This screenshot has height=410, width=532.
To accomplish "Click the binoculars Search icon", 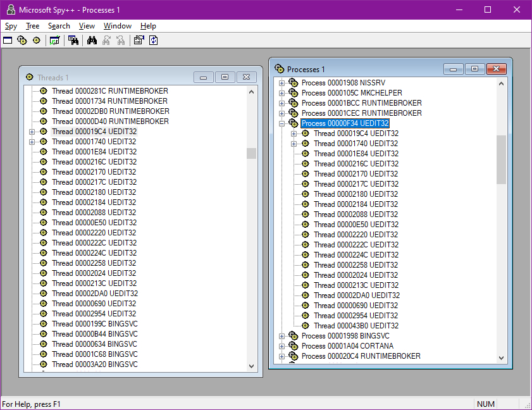I will (x=92, y=40).
